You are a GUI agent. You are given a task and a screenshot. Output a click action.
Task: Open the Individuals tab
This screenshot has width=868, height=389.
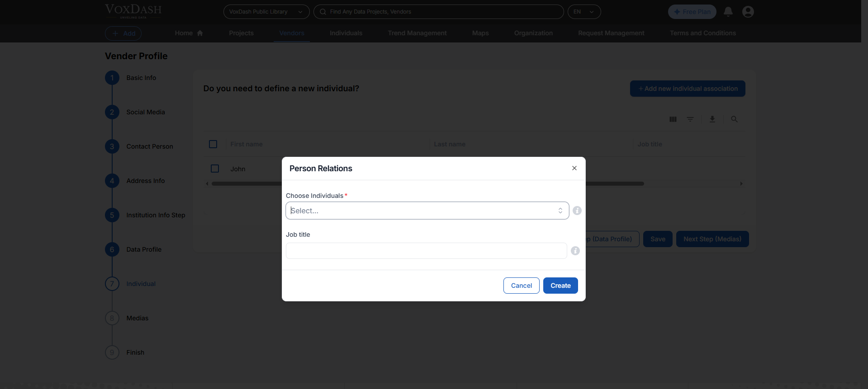click(x=346, y=33)
